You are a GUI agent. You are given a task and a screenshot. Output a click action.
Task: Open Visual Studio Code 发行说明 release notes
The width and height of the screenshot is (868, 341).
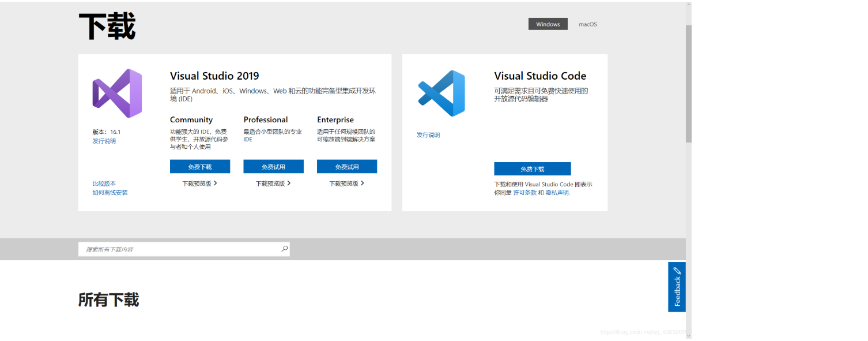coord(428,135)
